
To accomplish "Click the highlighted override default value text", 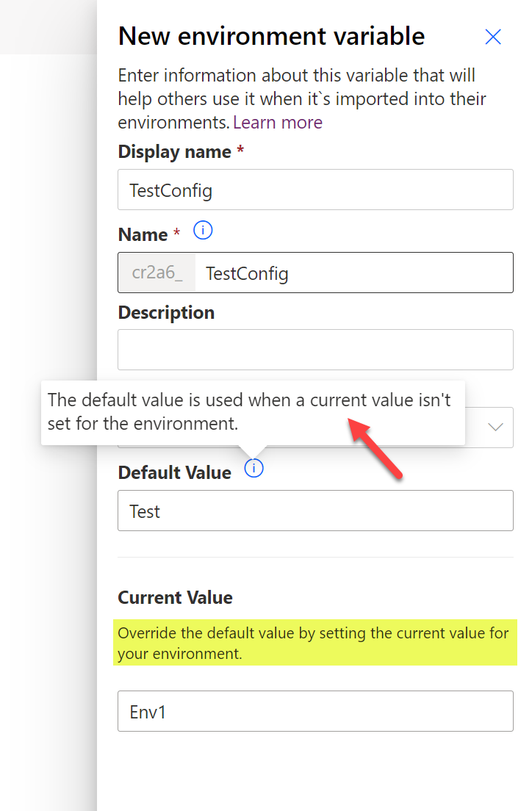I will pos(314,643).
